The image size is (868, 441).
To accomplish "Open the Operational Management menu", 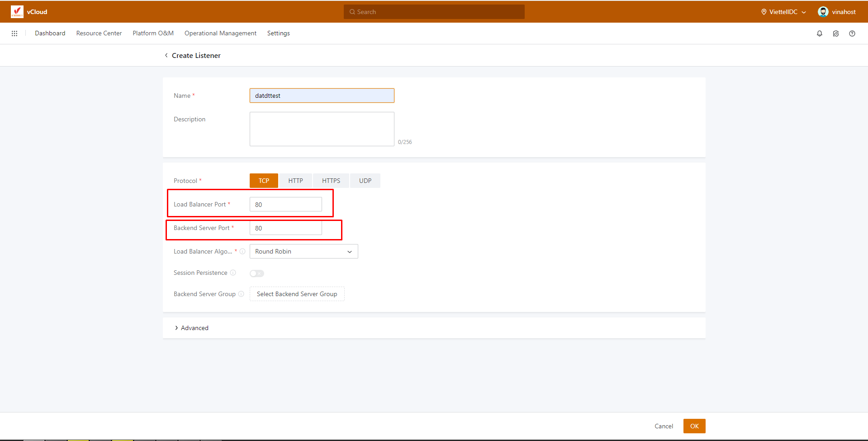I will (x=220, y=34).
